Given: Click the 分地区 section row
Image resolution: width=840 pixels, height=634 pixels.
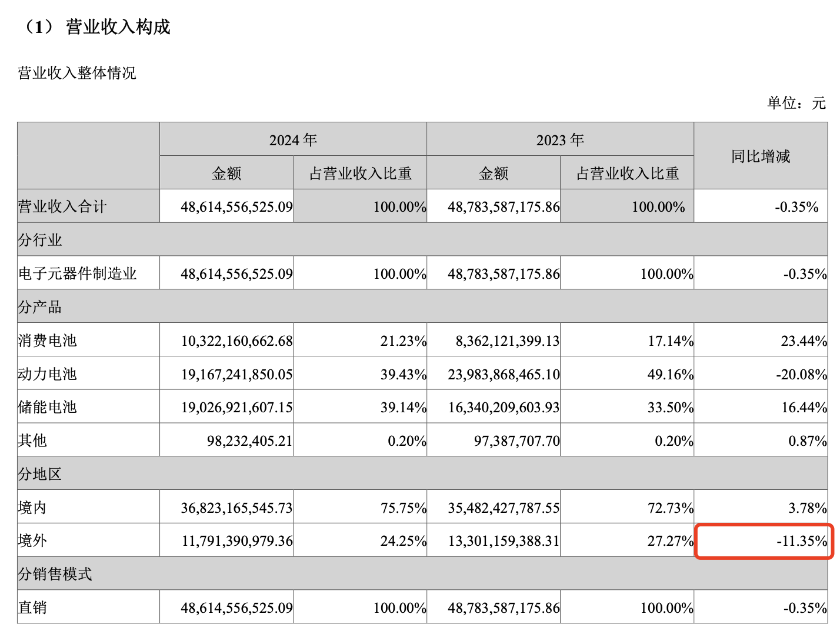Looking at the screenshot, I should 40,474.
